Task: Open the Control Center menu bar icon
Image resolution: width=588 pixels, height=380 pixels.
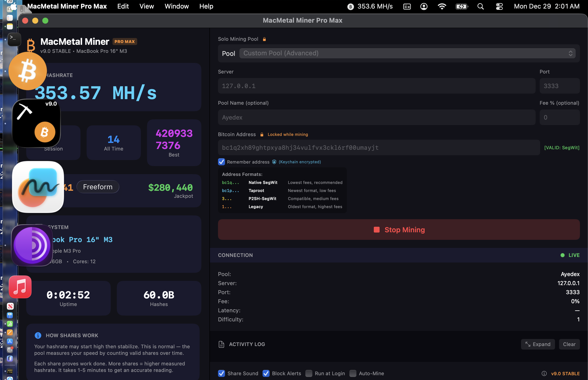Action: click(x=499, y=7)
